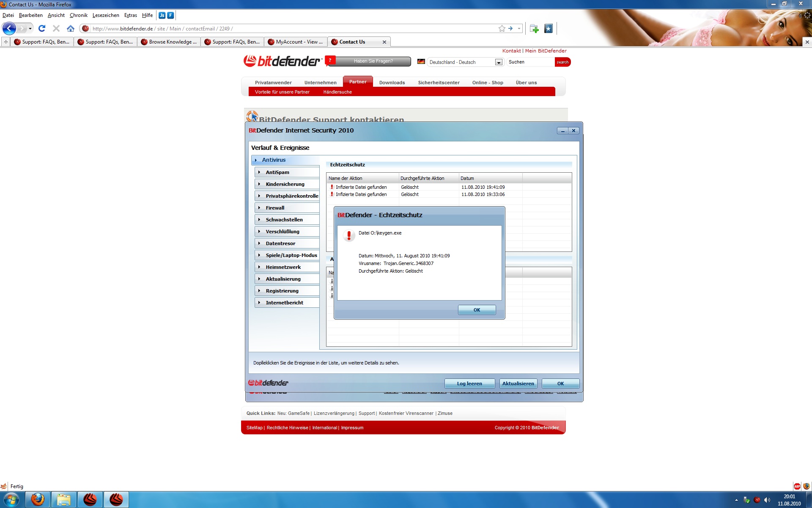Select the 19:33:06 infected file entry
Image resolution: width=812 pixels, height=508 pixels.
(449, 194)
